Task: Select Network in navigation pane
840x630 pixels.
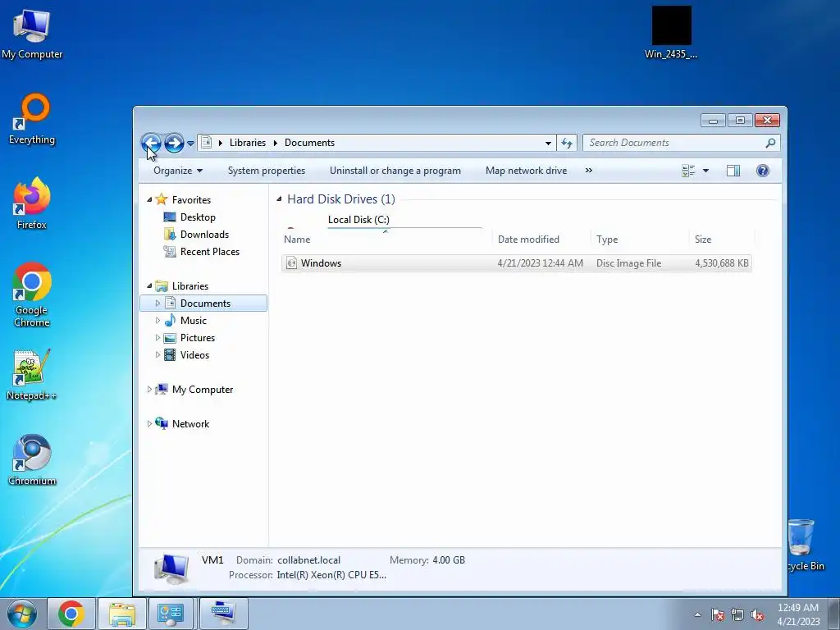Action: coord(190,424)
